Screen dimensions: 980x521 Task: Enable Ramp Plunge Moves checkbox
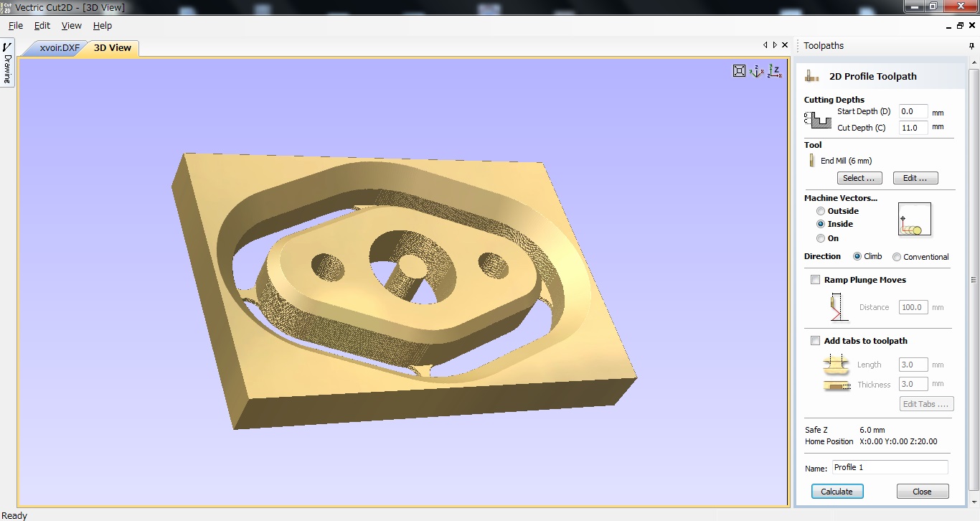(x=815, y=280)
